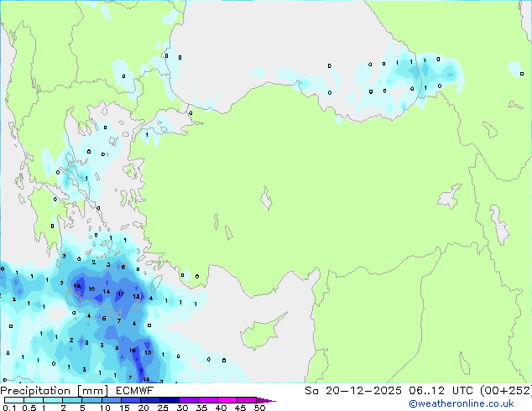Select the 30–35 mm violet legend swatch
The image size is (532, 411).
pyautogui.click(x=188, y=400)
